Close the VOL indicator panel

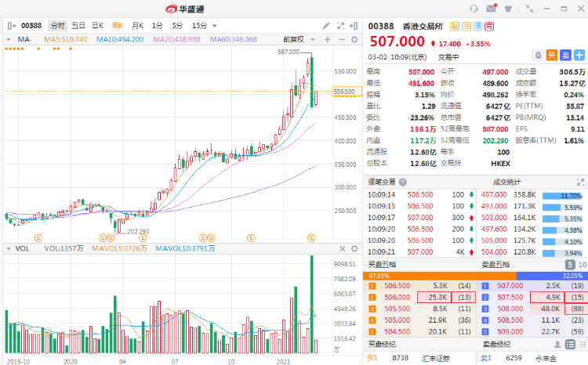pos(343,248)
